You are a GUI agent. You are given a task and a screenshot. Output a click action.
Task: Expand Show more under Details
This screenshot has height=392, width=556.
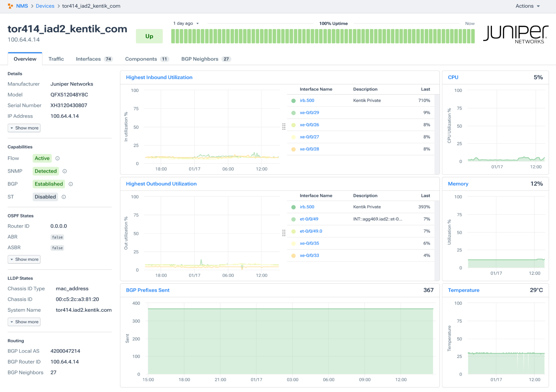point(24,128)
